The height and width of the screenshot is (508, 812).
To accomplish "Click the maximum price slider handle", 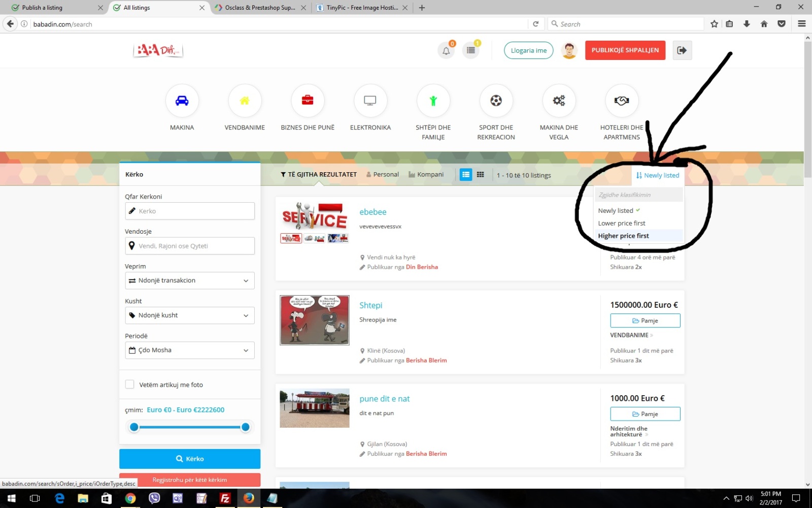I will coord(246,427).
